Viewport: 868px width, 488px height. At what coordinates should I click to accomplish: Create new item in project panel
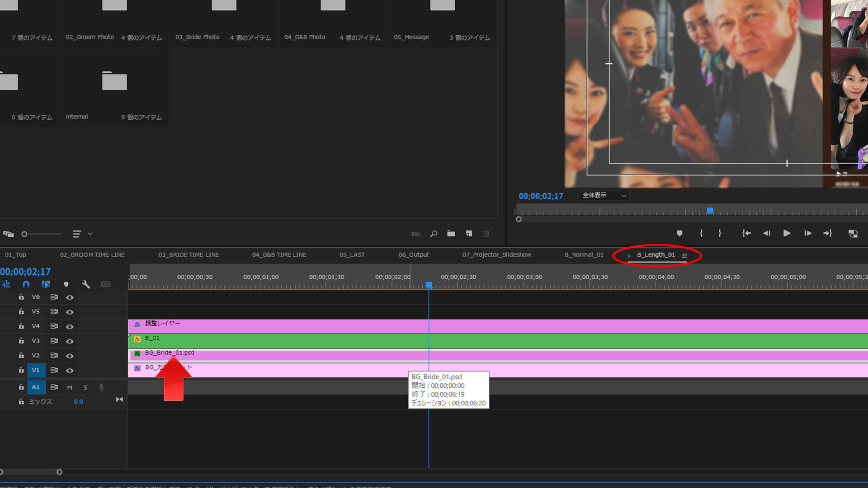469,234
